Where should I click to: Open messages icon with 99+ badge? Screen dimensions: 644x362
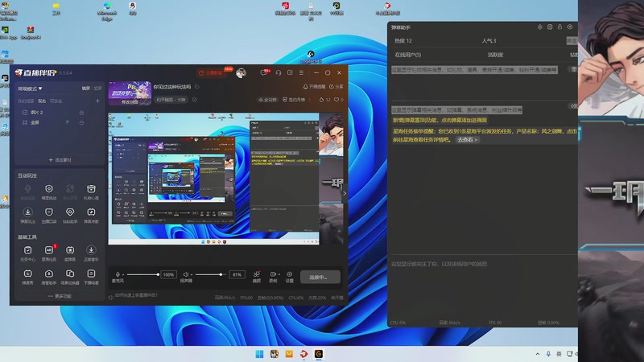pyautogui.click(x=266, y=72)
